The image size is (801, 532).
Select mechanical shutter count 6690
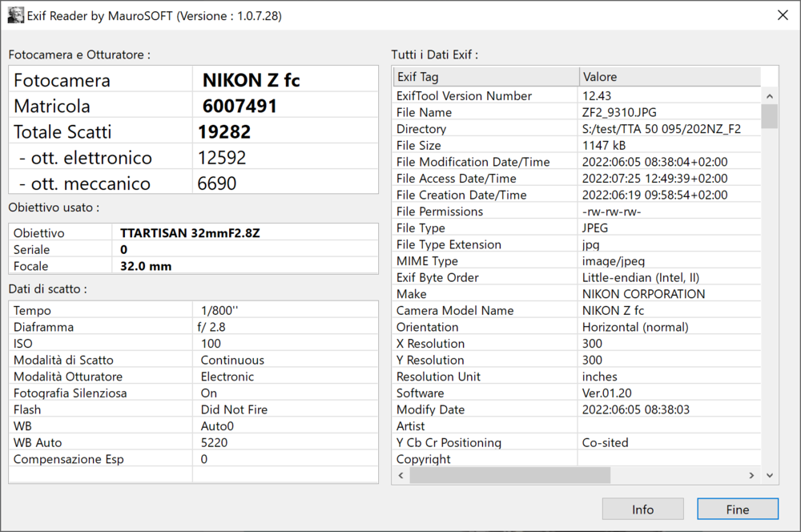[x=216, y=183]
